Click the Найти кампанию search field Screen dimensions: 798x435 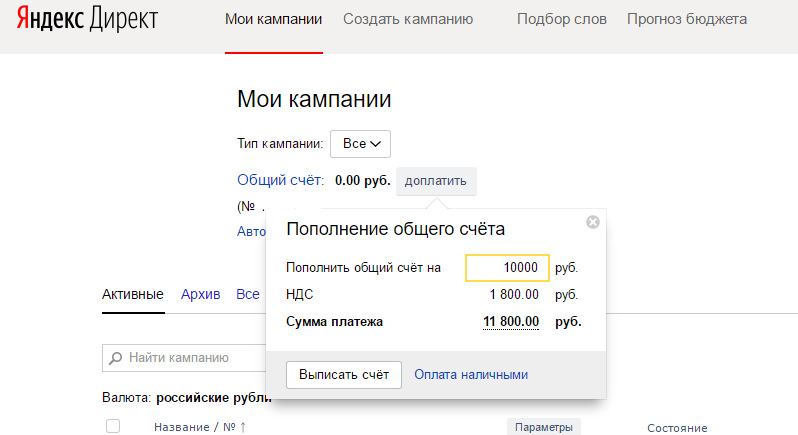184,358
